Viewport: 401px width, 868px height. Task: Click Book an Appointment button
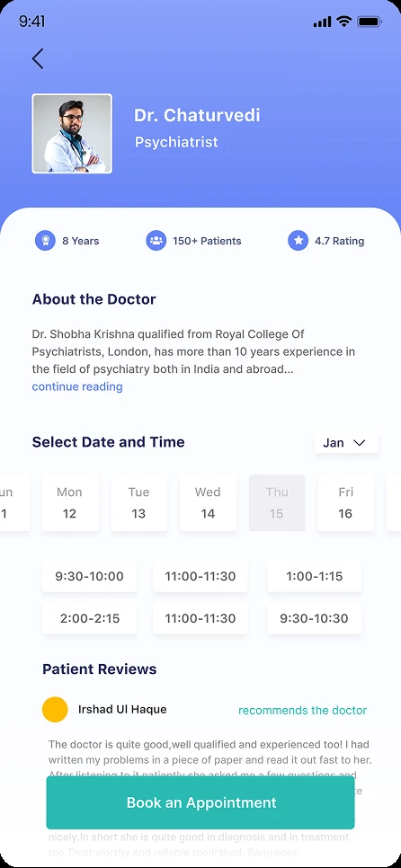(200, 802)
